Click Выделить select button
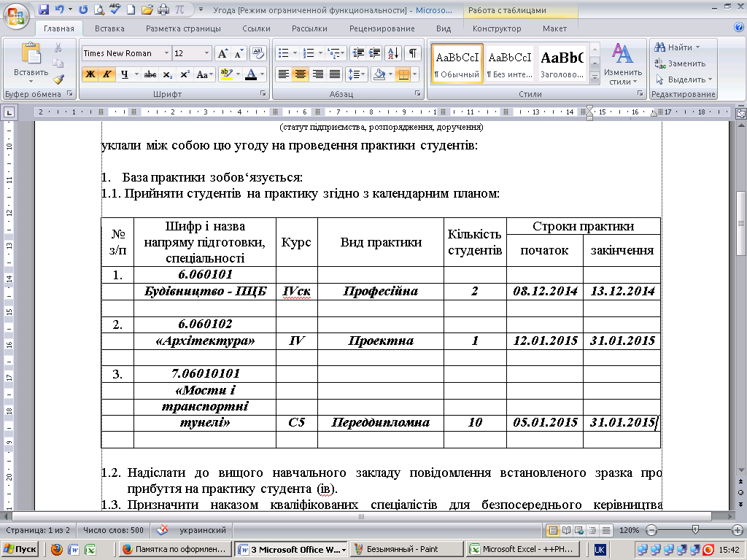747x560 pixels. tap(683, 79)
